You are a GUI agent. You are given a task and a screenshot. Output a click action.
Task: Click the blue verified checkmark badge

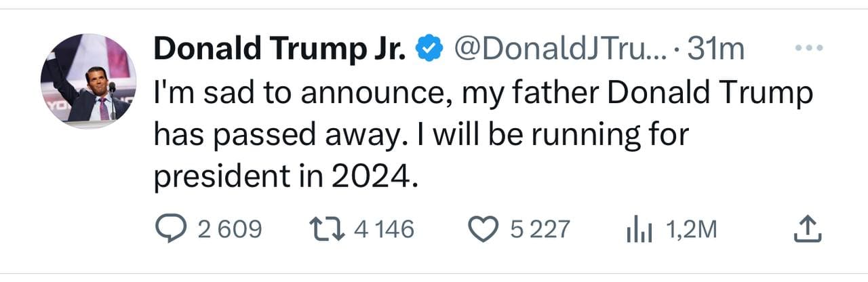tap(429, 48)
